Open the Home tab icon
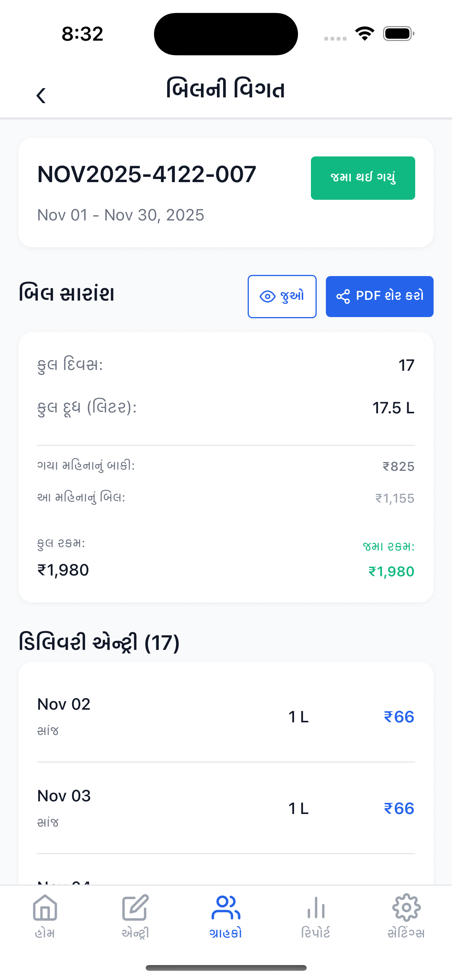The image size is (452, 980). (45, 908)
